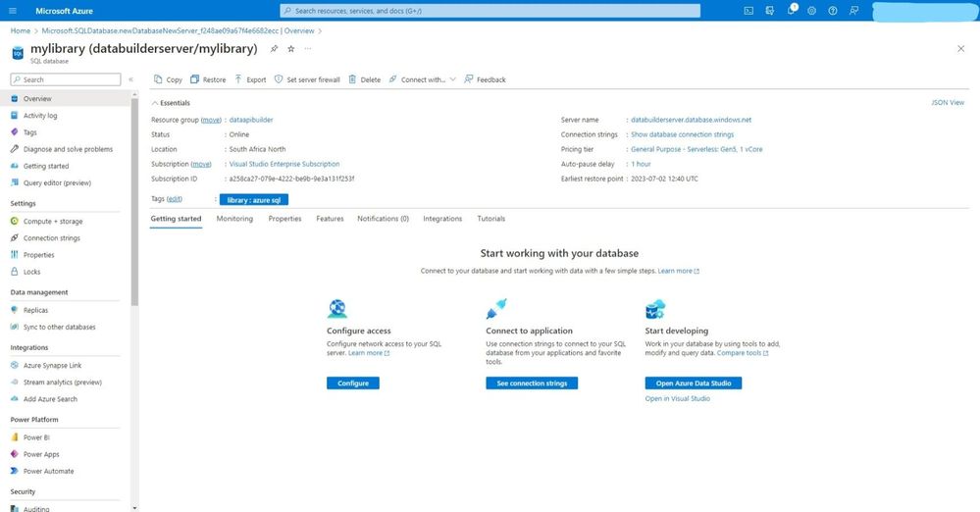Export the database
Image resolution: width=980 pixels, height=512 pixels.
250,79
